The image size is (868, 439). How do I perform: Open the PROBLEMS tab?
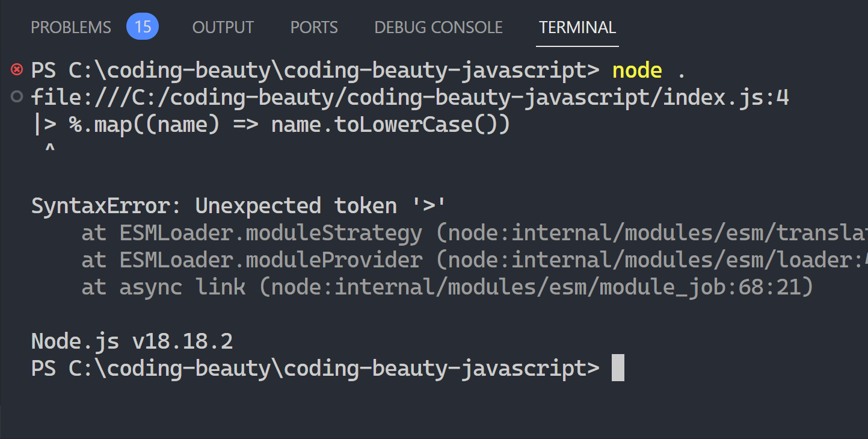tap(70, 28)
